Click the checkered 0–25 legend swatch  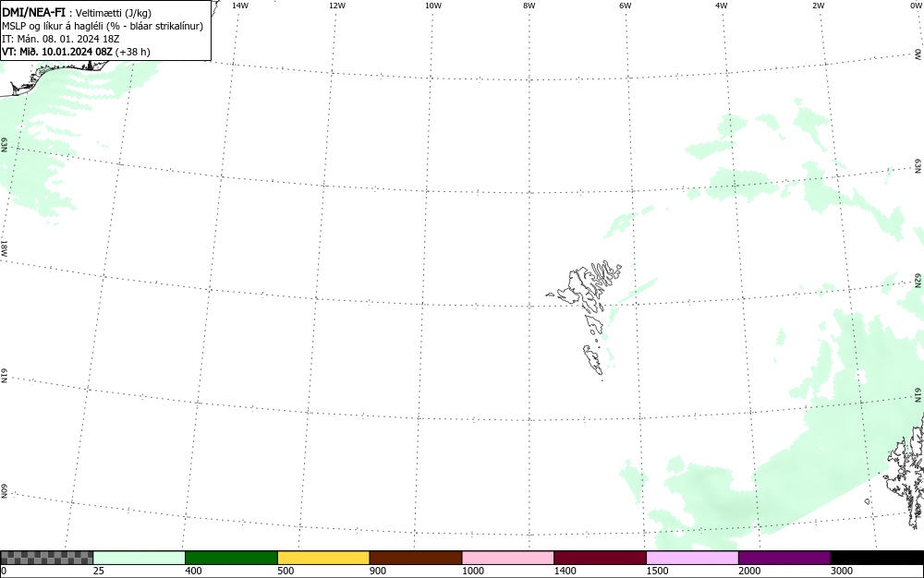coord(46,558)
